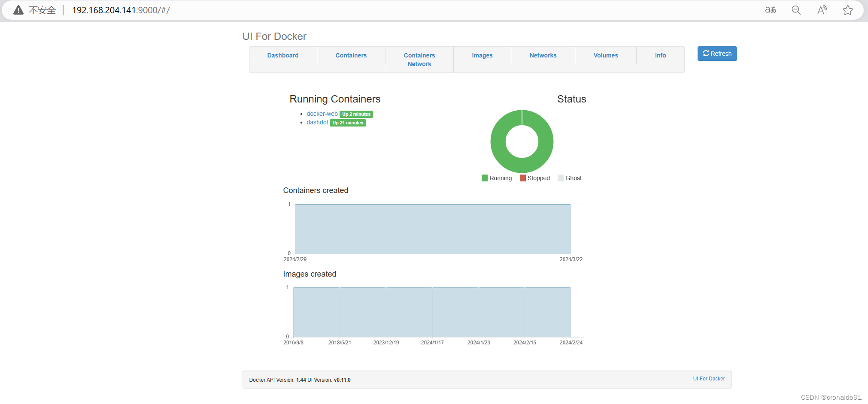
Task: Click the blue Refresh button
Action: (x=717, y=54)
